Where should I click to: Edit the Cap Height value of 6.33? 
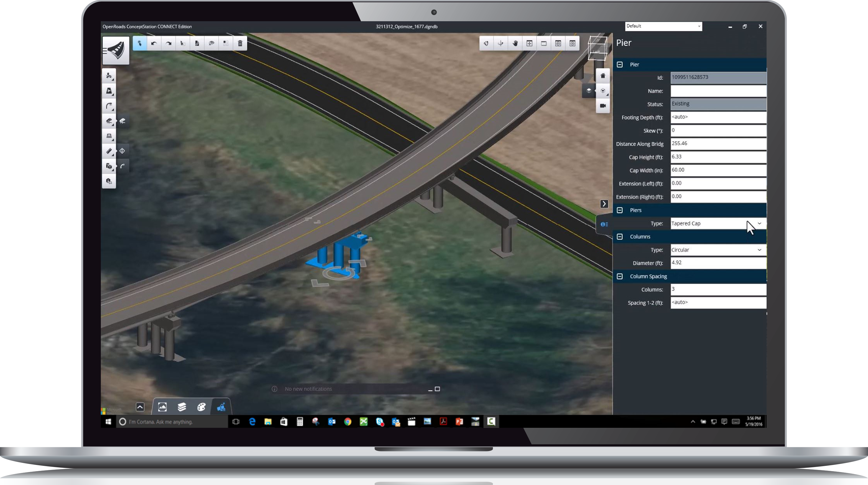click(718, 157)
